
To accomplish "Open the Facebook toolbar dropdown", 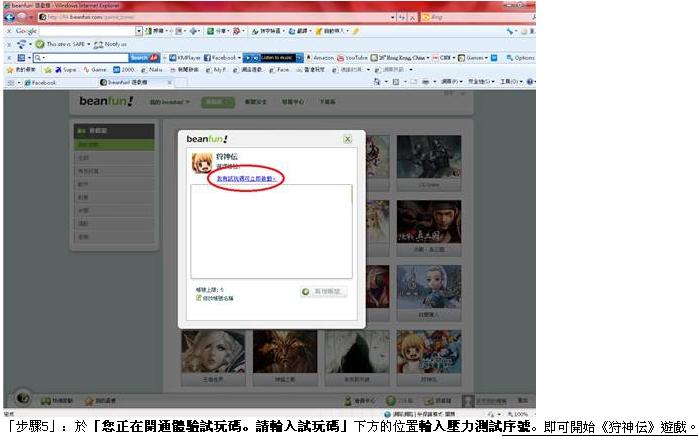I will click(x=239, y=58).
